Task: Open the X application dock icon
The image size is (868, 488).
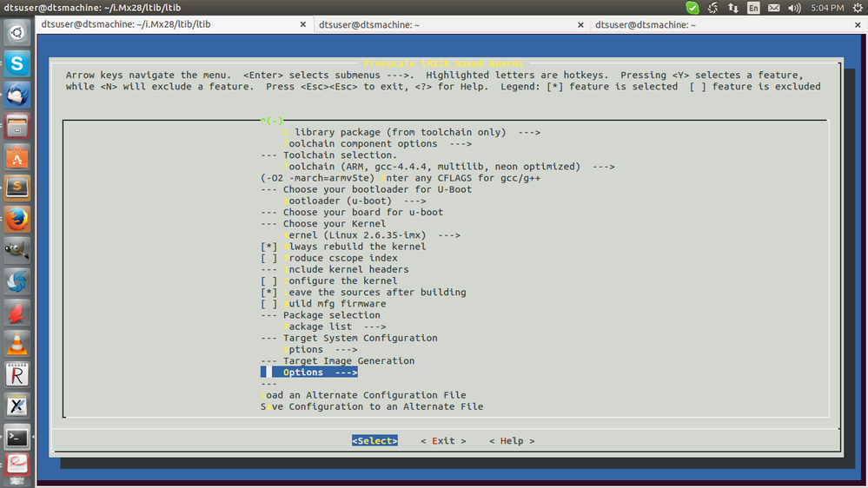Action: click(x=17, y=406)
